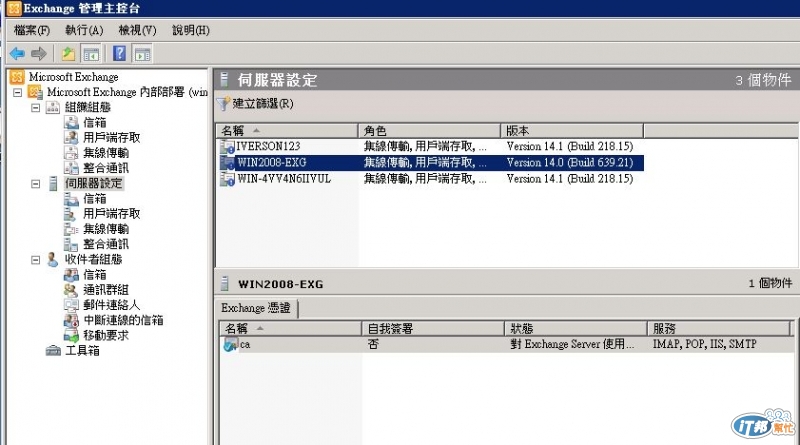
Task: Collapse the 組織組態 tree node
Action: 35,108
